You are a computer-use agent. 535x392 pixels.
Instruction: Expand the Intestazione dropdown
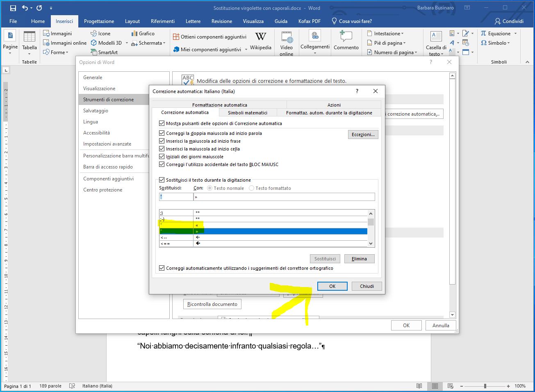(x=385, y=34)
